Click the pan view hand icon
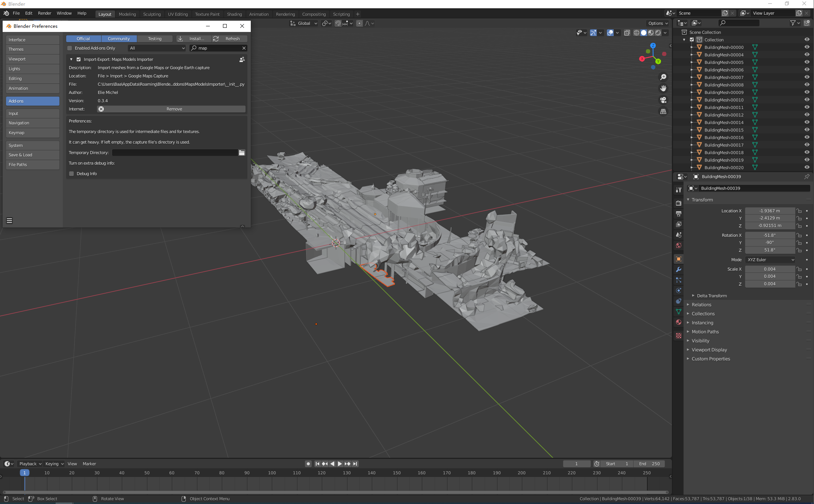Screen dimensions: 814x504 [663, 88]
